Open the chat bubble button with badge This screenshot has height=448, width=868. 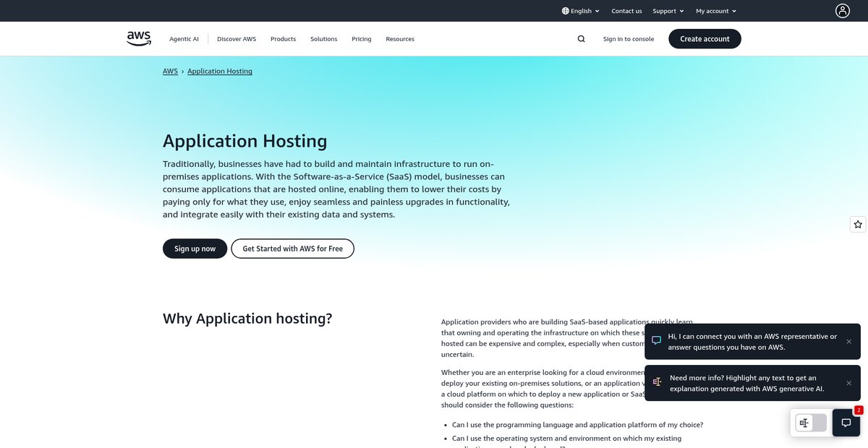(846, 423)
